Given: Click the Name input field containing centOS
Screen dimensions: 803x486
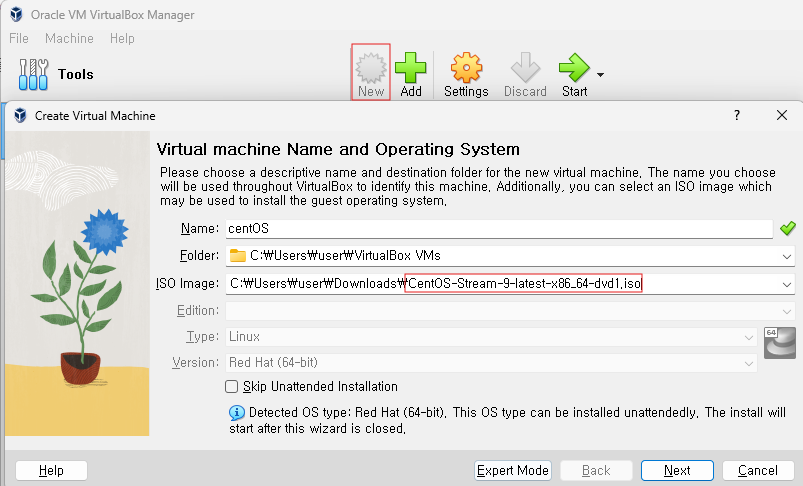Looking at the screenshot, I should coord(499,228).
